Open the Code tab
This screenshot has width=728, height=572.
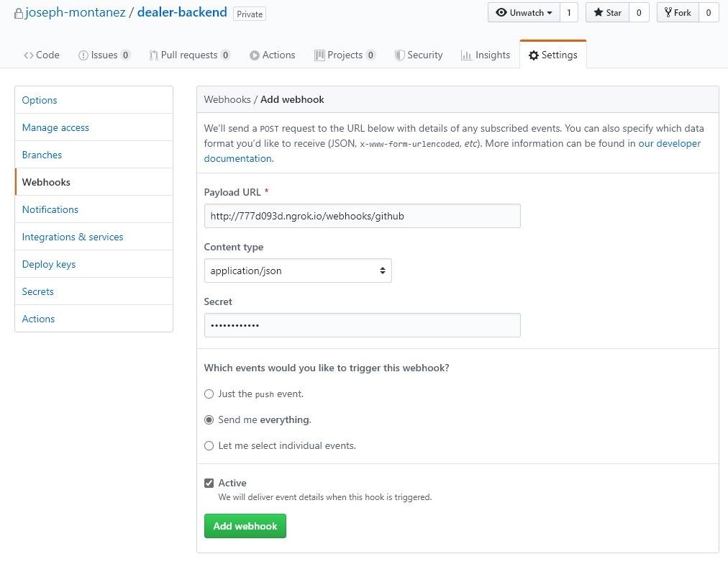pos(41,55)
